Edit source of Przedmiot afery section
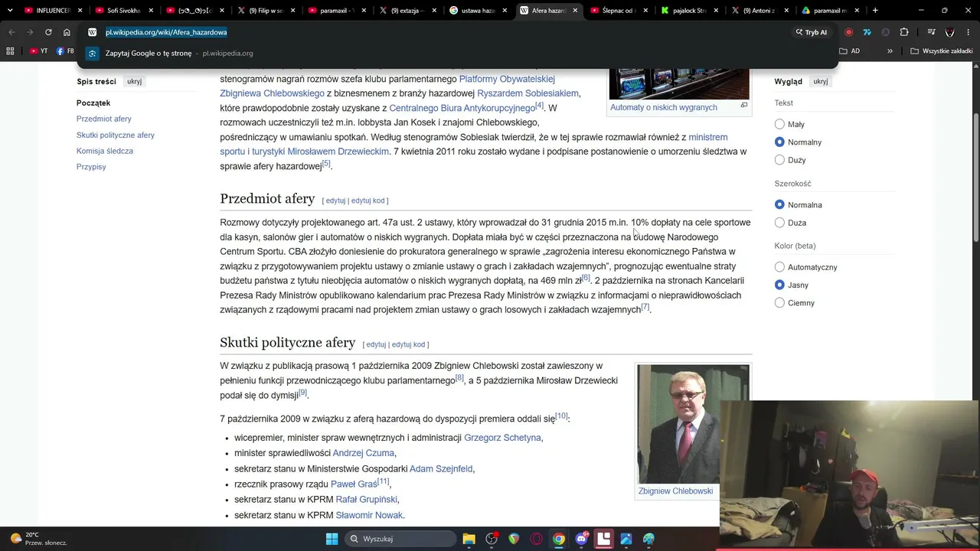980x551 pixels. (x=367, y=201)
